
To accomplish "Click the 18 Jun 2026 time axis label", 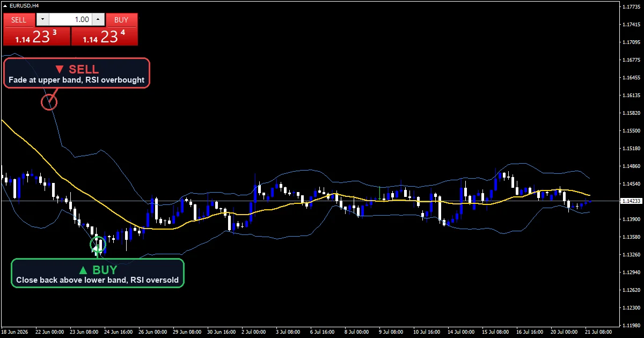I will pos(16,332).
